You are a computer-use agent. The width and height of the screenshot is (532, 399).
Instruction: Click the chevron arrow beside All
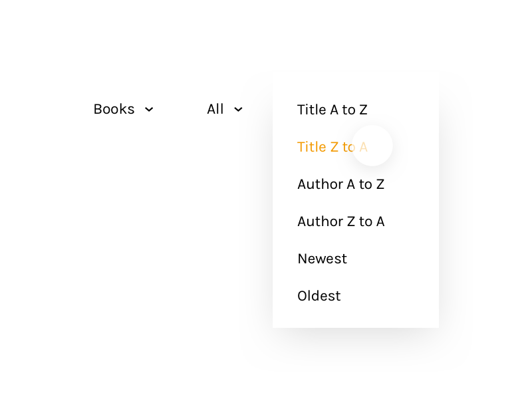point(238,110)
